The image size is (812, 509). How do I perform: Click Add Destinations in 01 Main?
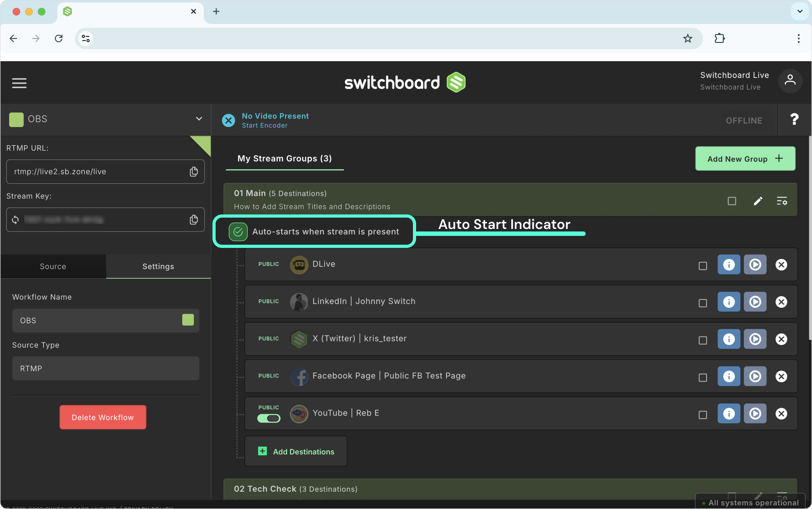296,451
